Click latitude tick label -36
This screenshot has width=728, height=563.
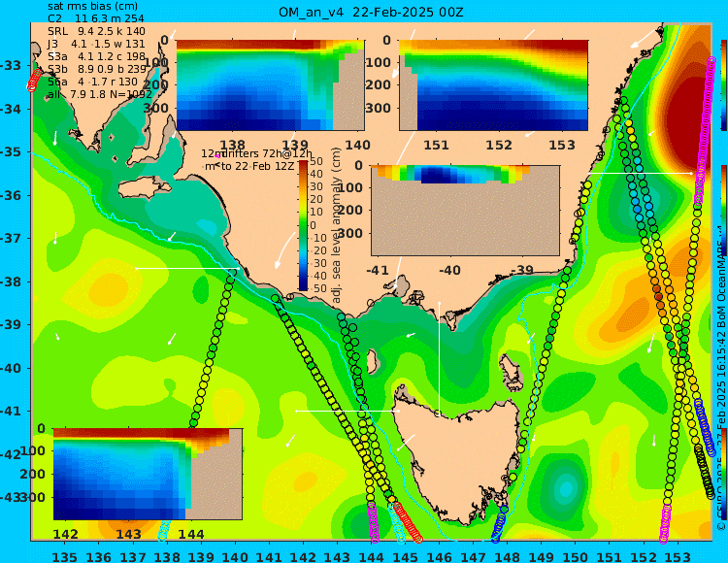(11, 195)
